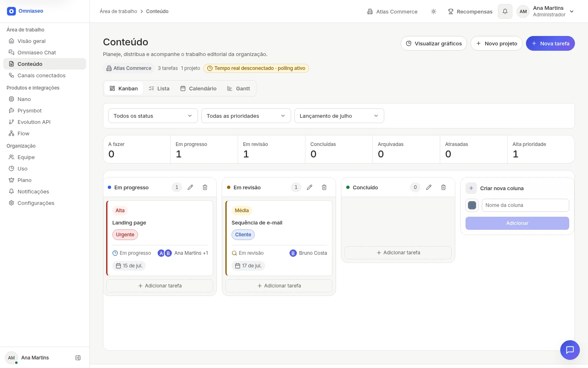The image size is (588, 368).
Task: Click the Nova tarefa button
Action: click(x=550, y=43)
